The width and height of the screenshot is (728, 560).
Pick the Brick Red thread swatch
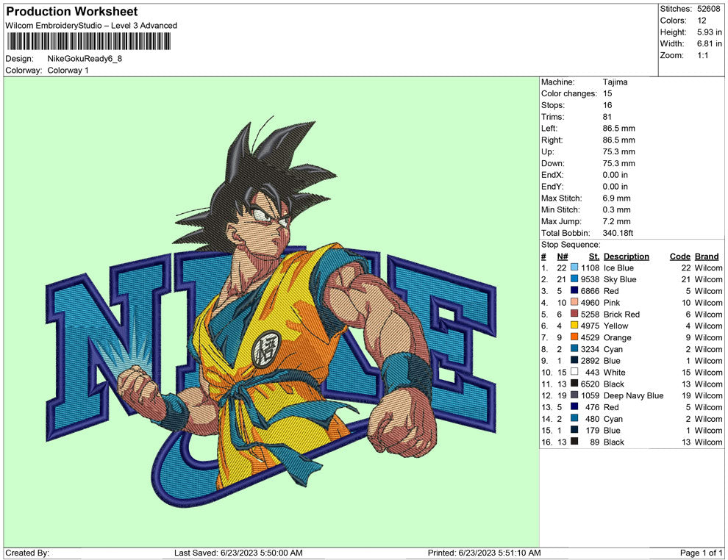tap(574, 315)
